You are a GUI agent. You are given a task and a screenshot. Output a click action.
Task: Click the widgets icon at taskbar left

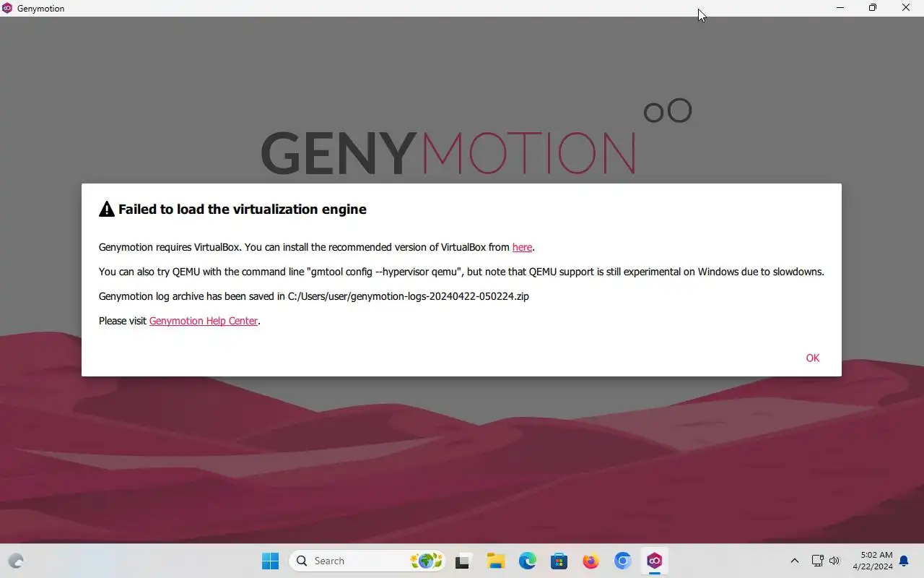16,561
